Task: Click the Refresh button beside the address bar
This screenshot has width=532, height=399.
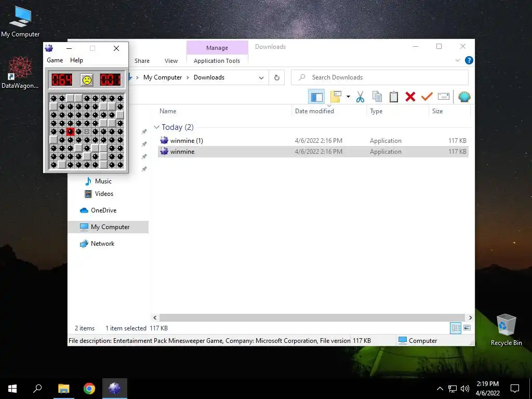Action: (x=277, y=78)
